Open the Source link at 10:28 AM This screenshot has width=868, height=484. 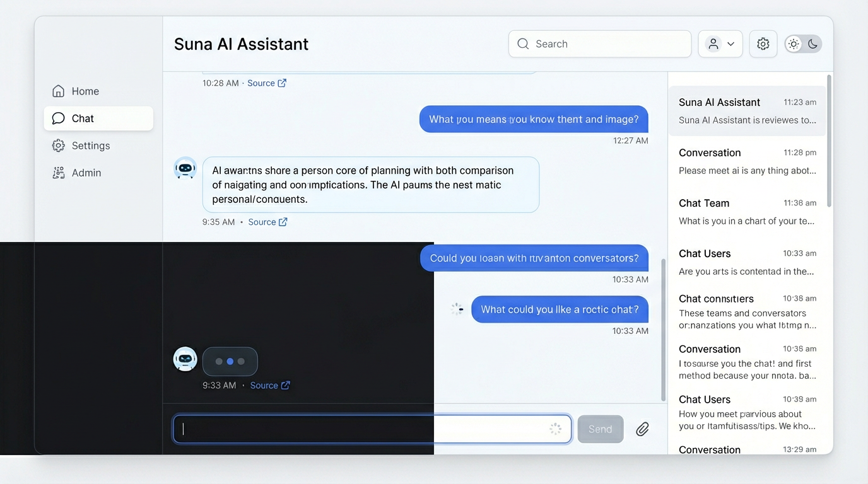[261, 83]
